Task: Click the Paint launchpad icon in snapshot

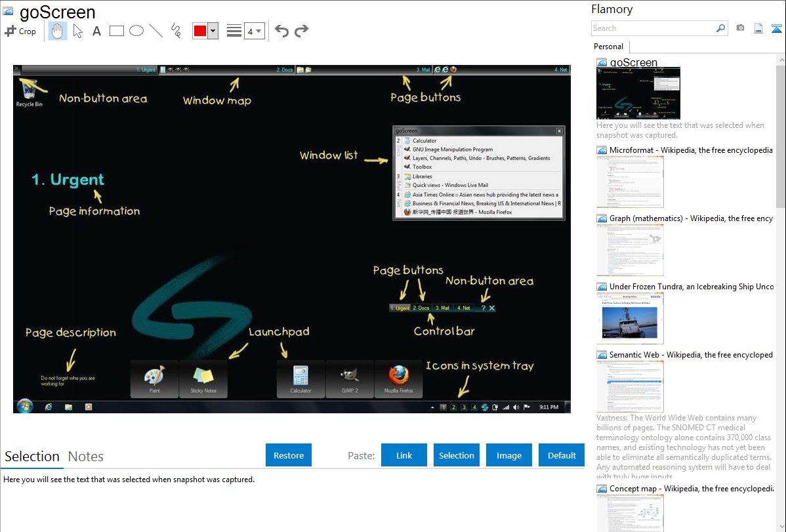Action: [x=154, y=379]
